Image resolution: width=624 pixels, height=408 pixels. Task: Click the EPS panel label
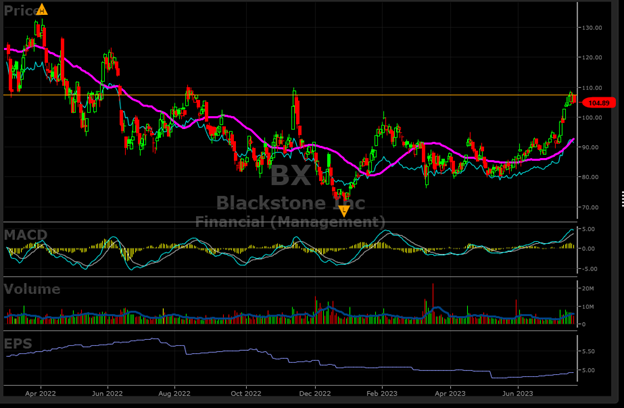[17, 343]
